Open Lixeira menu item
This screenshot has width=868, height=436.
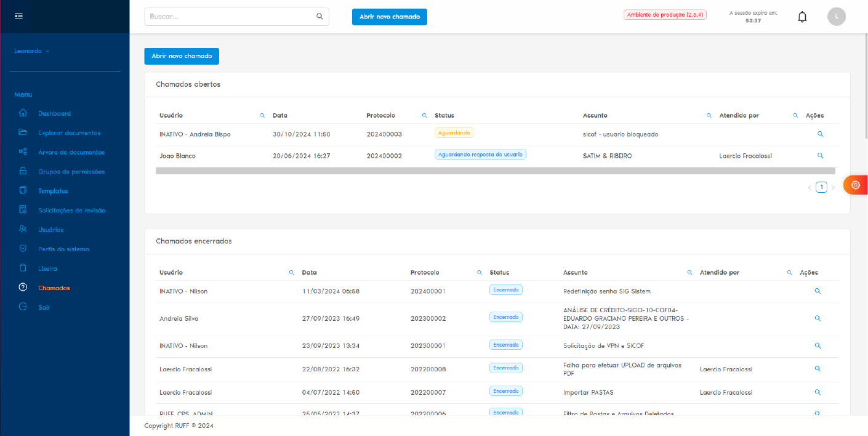tap(47, 268)
